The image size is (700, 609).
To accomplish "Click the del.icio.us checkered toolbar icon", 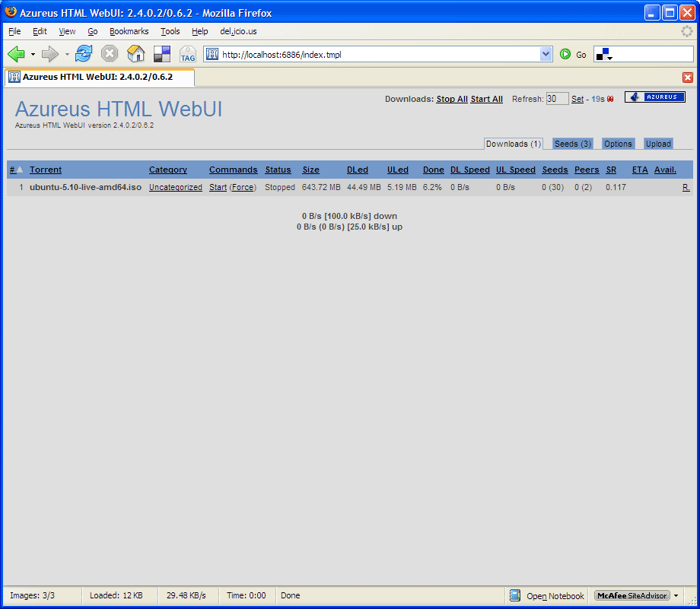I will (161, 54).
